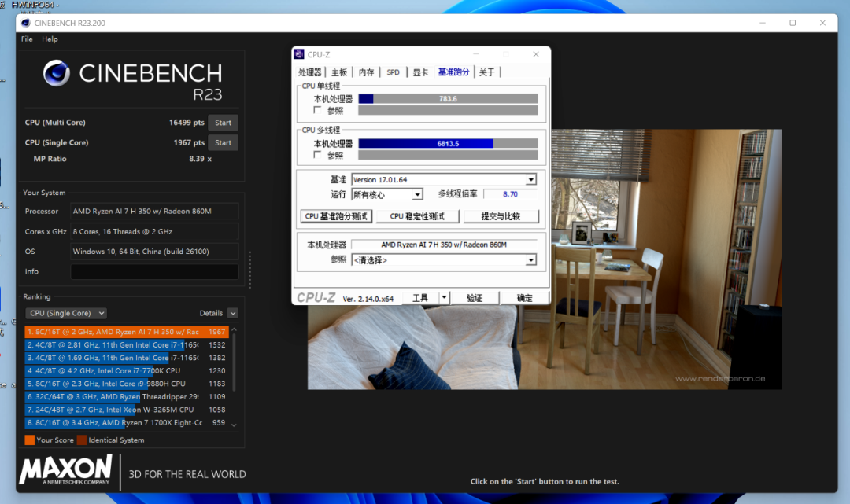
Task: Click the Cinebench sphere logo
Action: pyautogui.click(x=57, y=74)
